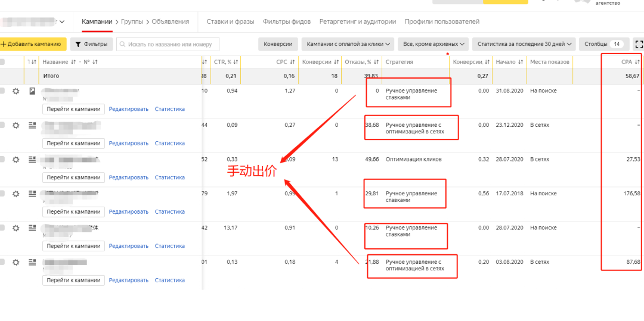Image resolution: width=644 pixels, height=321 pixels.
Task: Open Фильтры фидов tab
Action: 287,21
